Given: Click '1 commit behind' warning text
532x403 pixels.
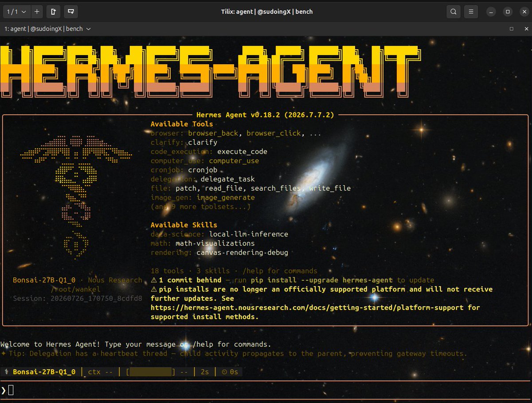Looking at the screenshot, I should tap(190, 280).
